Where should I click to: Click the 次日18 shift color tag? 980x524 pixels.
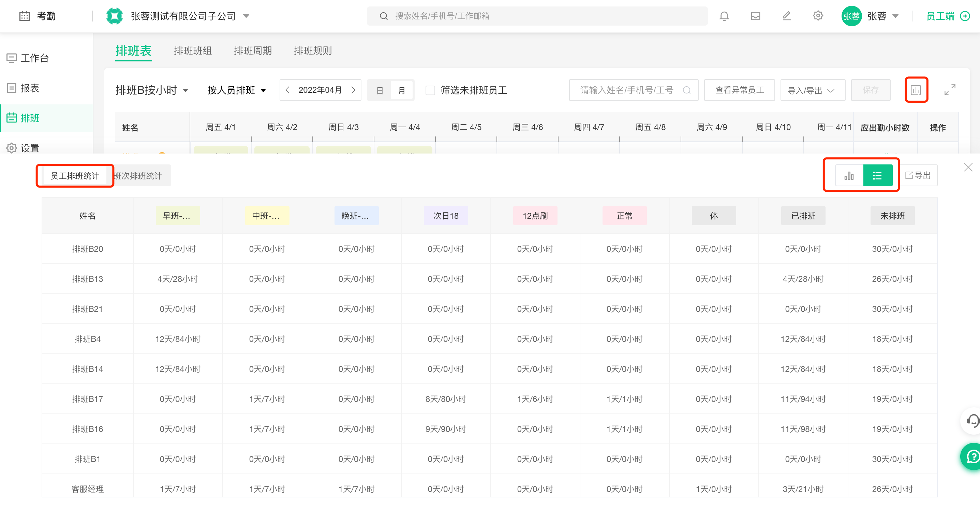tap(446, 216)
